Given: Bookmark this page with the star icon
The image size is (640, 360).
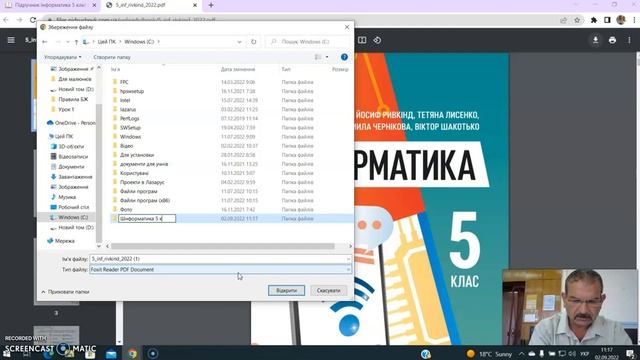Looking at the screenshot, I should [577, 20].
